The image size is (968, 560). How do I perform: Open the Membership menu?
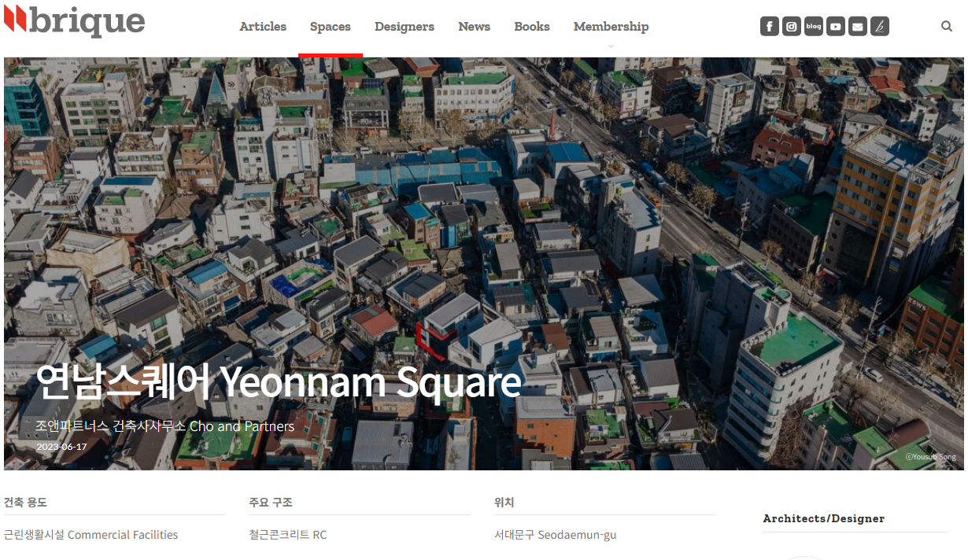[x=611, y=27]
